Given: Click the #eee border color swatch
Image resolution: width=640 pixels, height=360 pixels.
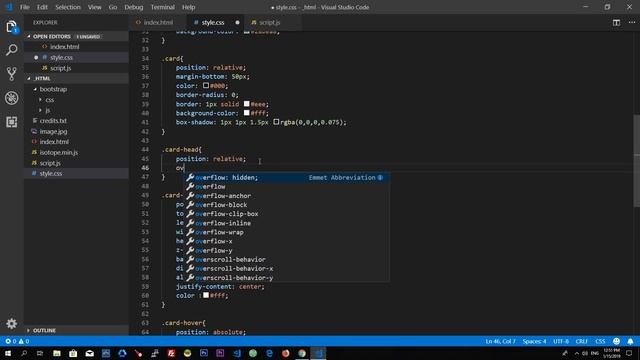Looking at the screenshot, I should pos(247,104).
